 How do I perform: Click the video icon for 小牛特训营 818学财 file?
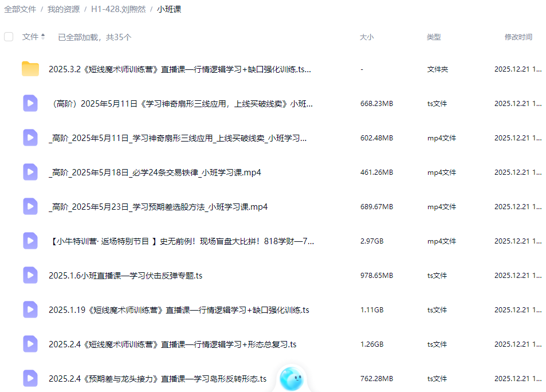30,241
